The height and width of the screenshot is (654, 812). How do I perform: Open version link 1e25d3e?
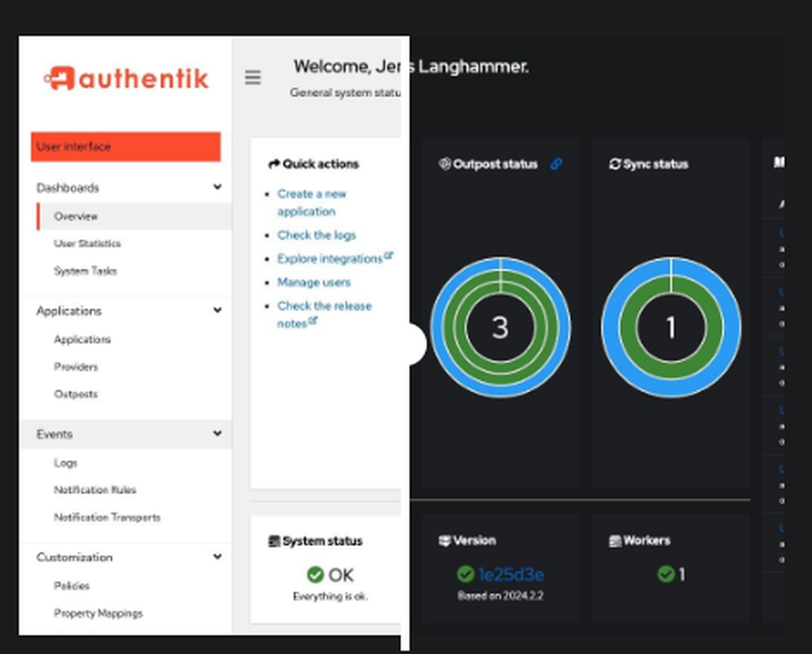(511, 574)
